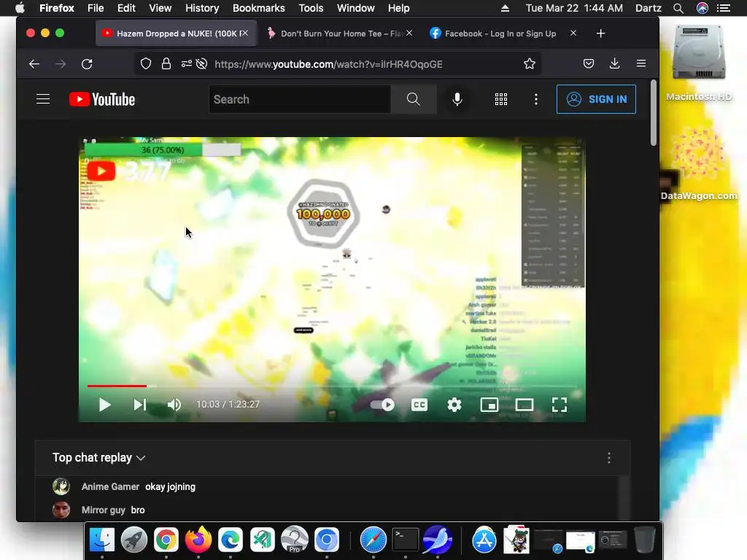Go back in Firefox

[34, 64]
